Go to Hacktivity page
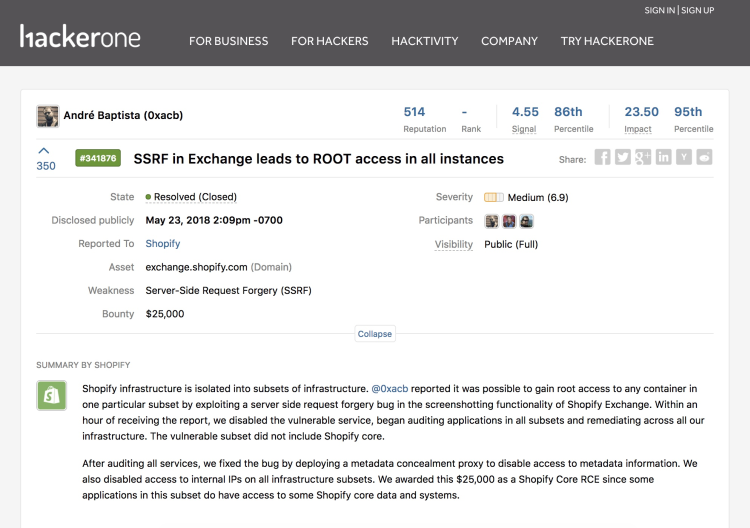Viewport: 750px width, 528px height. pos(424,41)
